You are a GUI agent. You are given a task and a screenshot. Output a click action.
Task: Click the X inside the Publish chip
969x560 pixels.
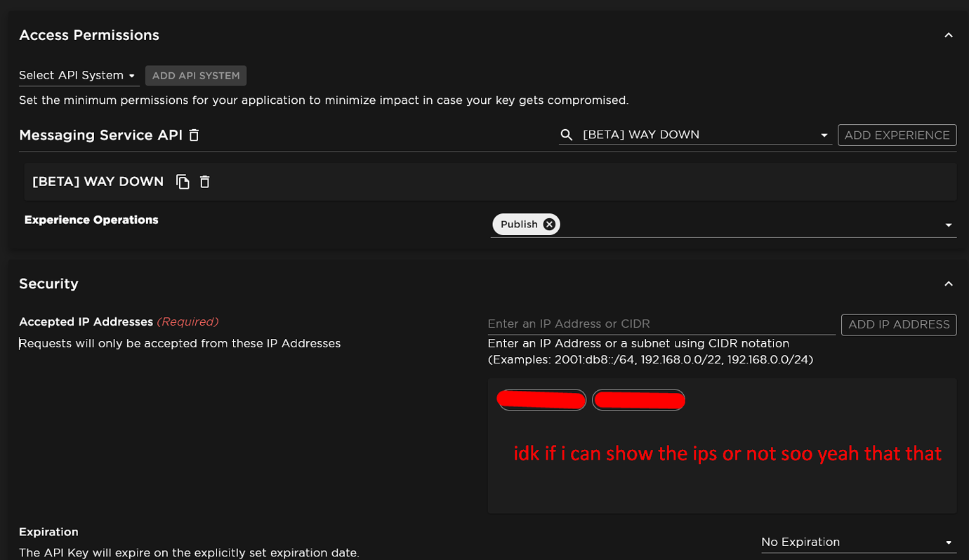pyautogui.click(x=548, y=224)
